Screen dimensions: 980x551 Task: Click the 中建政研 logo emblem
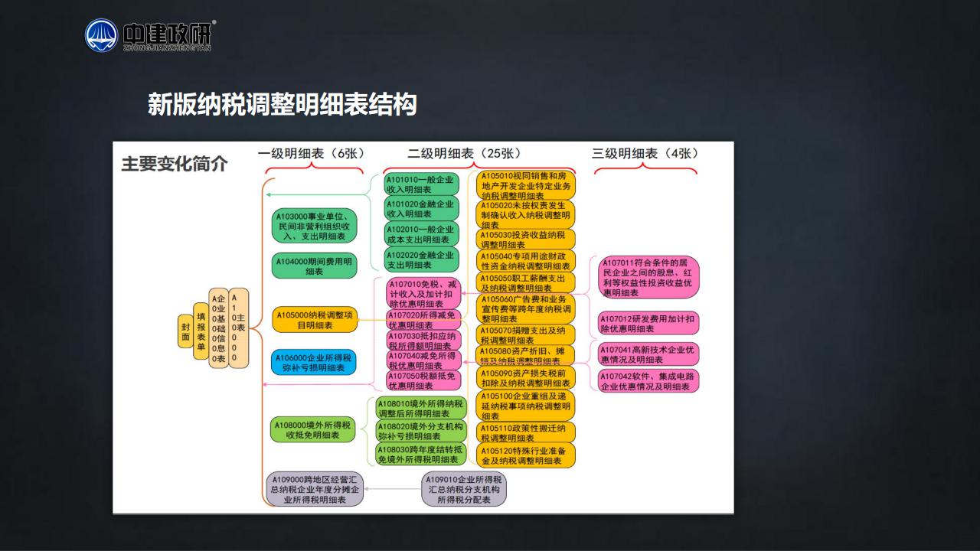click(102, 36)
